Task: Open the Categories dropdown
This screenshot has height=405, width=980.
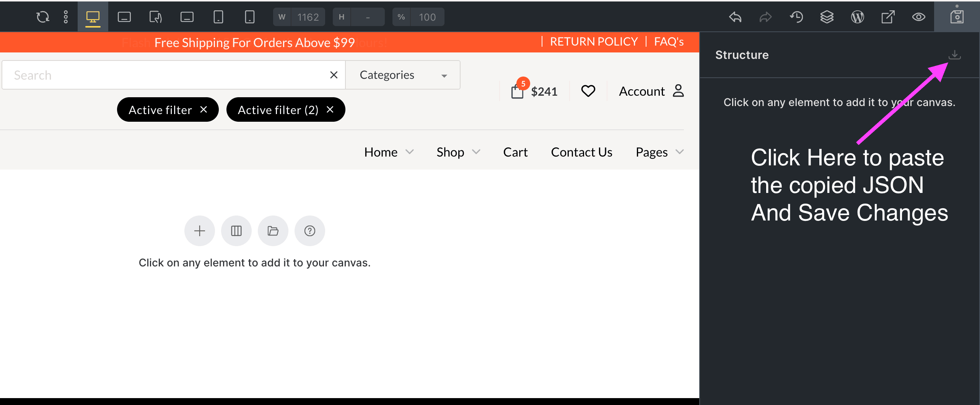Action: pos(403,75)
